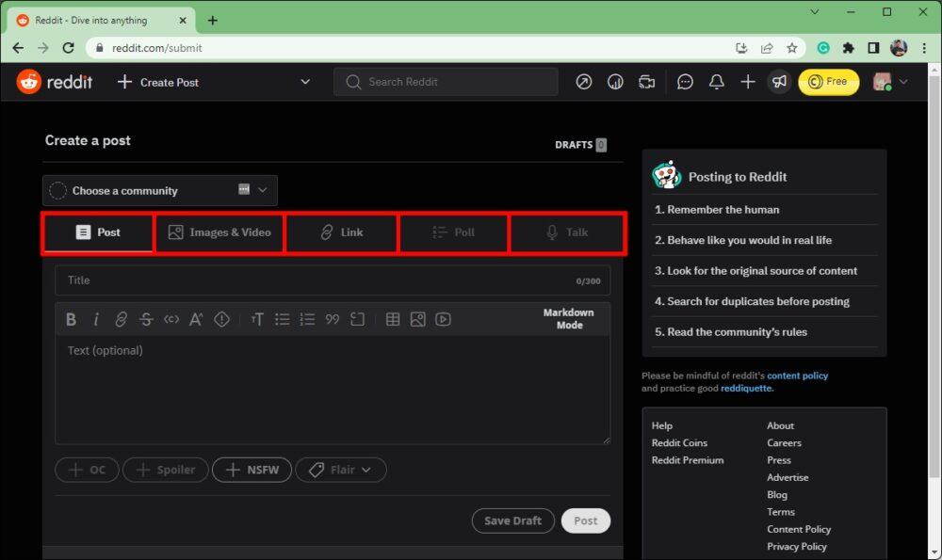
Task: Open the Flair selection dropdown
Action: click(340, 470)
